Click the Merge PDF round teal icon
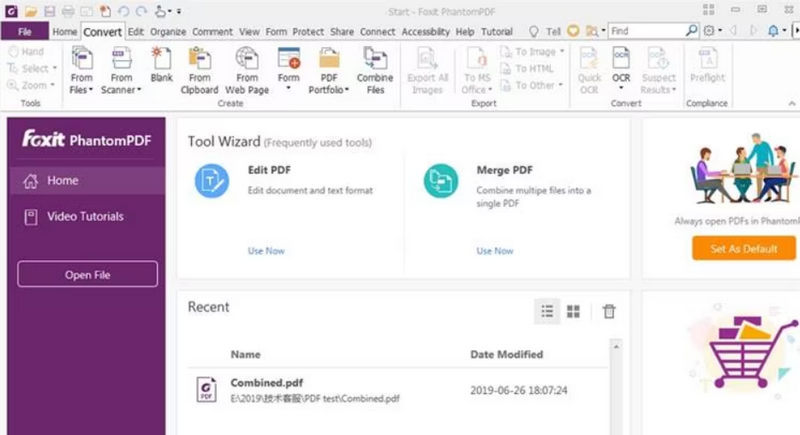 [441, 181]
